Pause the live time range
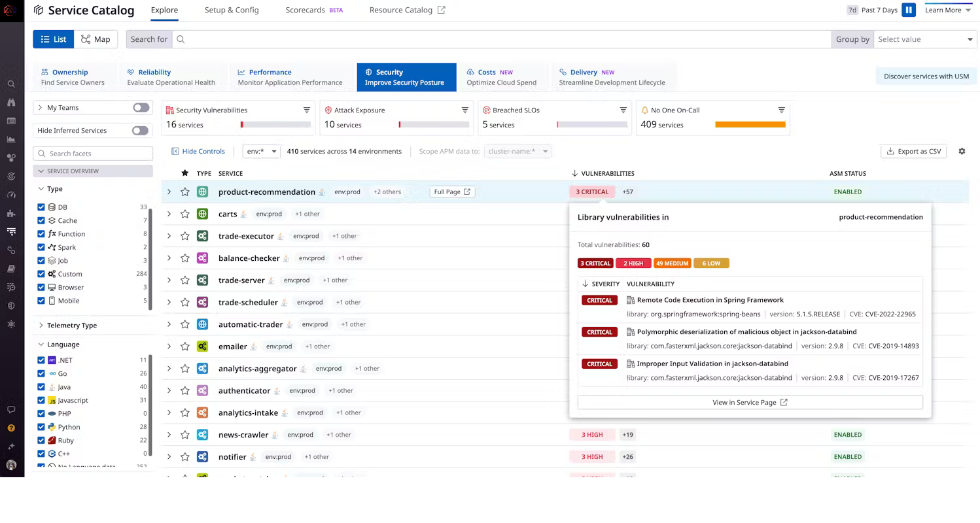Viewport: 980px width, 523px height. click(x=909, y=10)
